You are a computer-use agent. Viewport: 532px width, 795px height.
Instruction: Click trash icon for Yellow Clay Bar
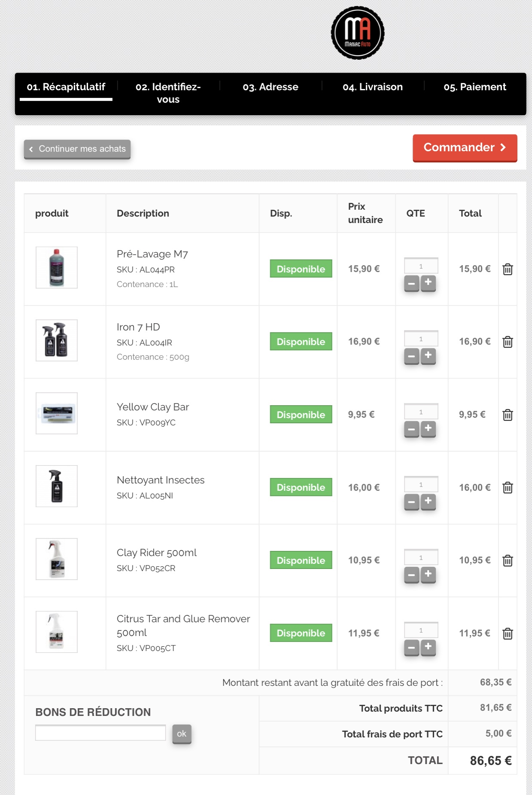tap(508, 415)
